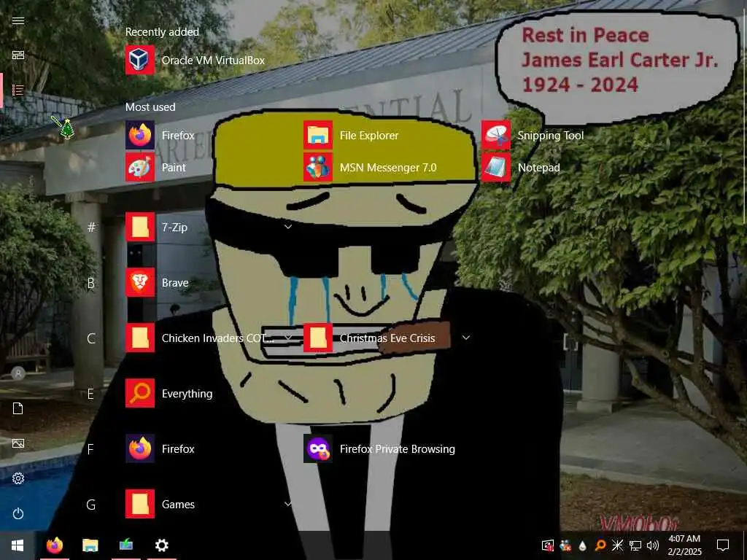The height and width of the screenshot is (560, 747).
Task: Open the user account icon in Start sidebar
Action: (x=18, y=373)
